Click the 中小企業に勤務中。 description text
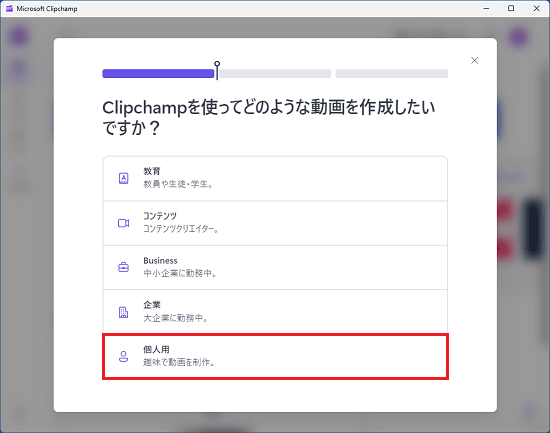550x433 pixels. coord(180,273)
